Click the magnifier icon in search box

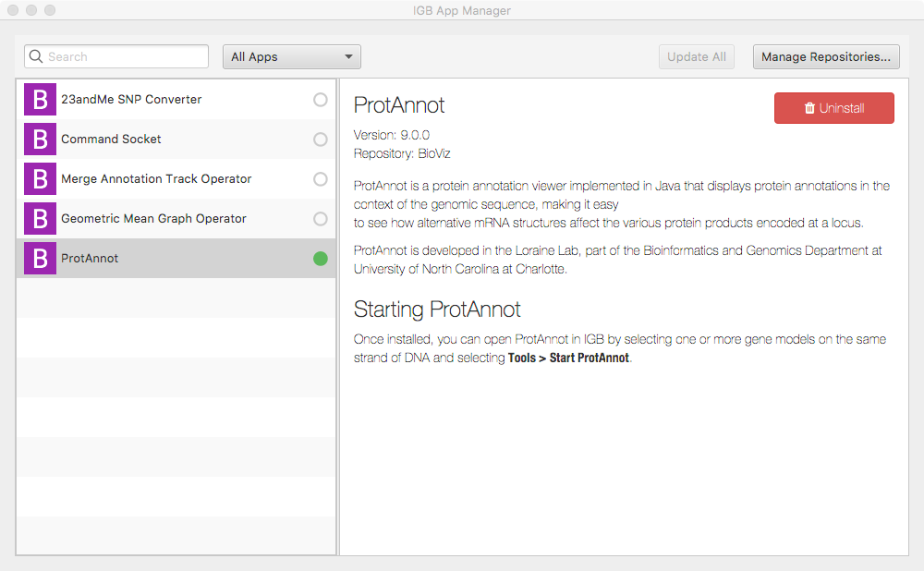pyautogui.click(x=36, y=56)
